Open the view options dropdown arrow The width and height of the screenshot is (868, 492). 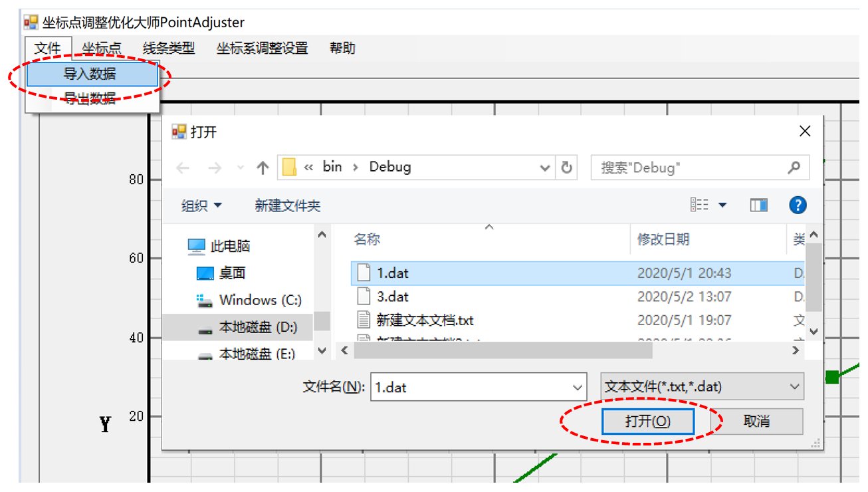tap(722, 206)
